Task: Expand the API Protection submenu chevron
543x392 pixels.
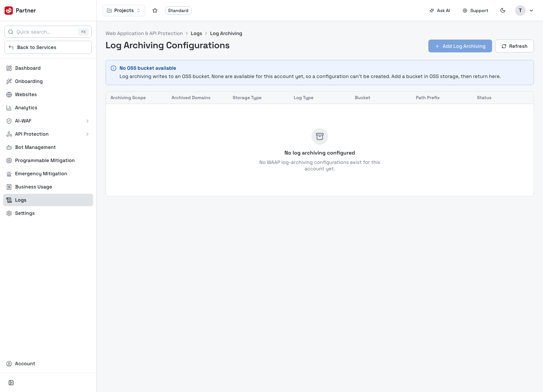Action: pyautogui.click(x=87, y=134)
